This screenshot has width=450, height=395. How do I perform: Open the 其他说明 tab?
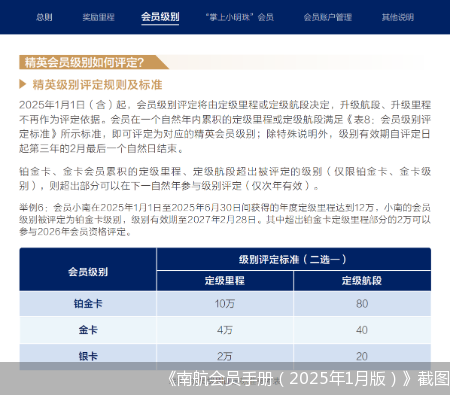(x=398, y=17)
